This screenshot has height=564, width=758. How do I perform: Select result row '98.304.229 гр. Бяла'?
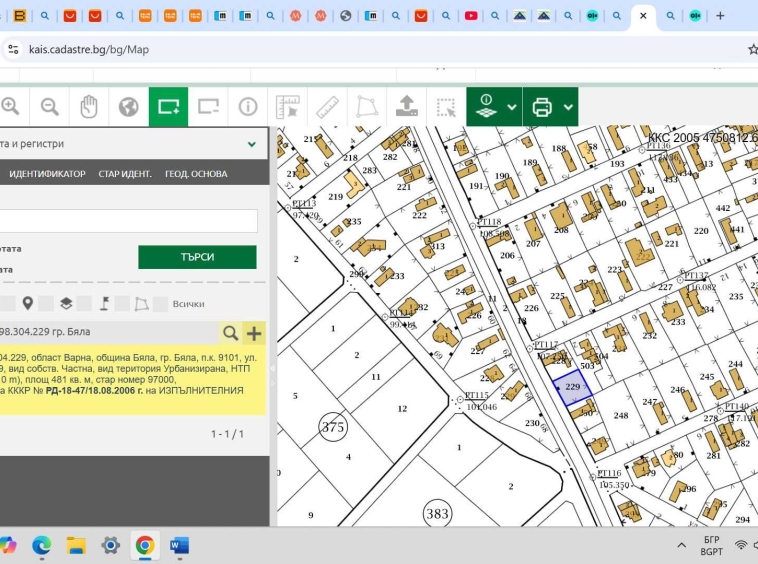(109, 332)
